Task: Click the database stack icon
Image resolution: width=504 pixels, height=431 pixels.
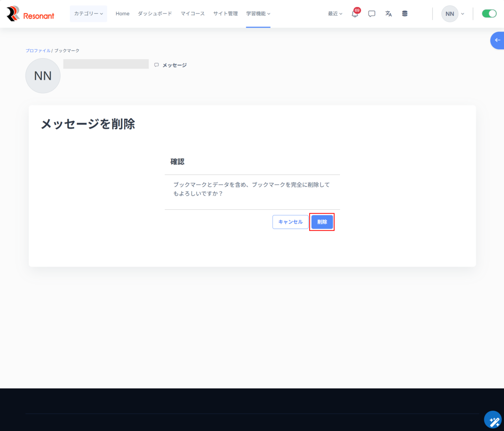Action: pos(405,14)
